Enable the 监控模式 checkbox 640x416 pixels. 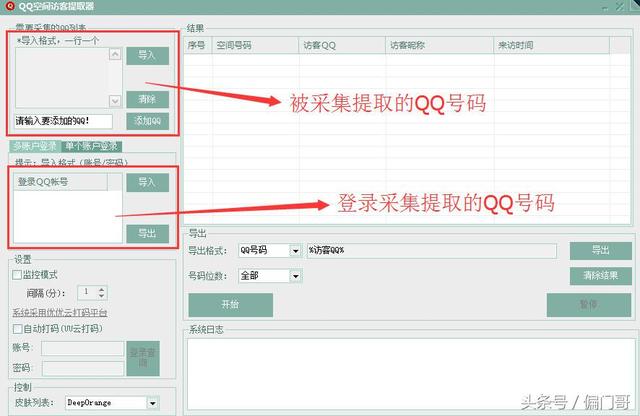[17, 275]
